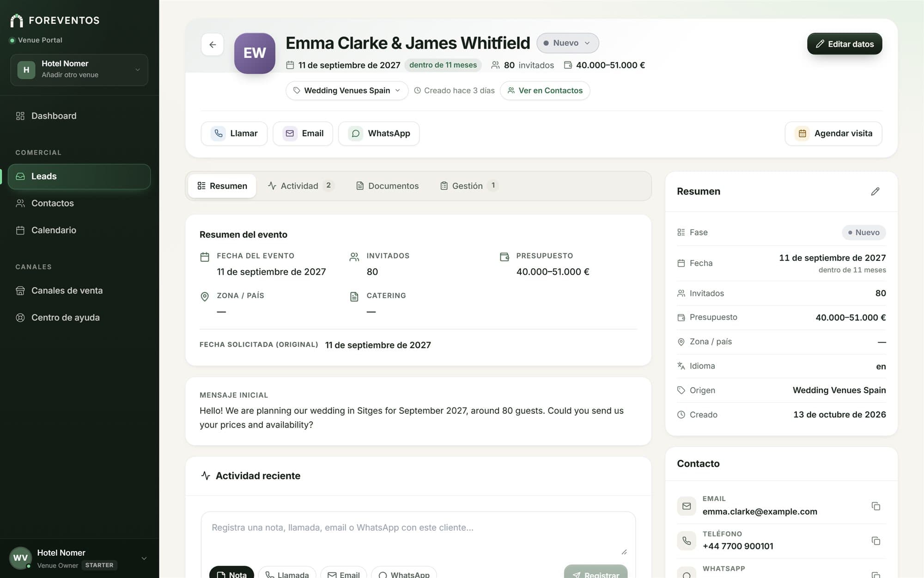Click the Llamar phone button

tap(234, 134)
